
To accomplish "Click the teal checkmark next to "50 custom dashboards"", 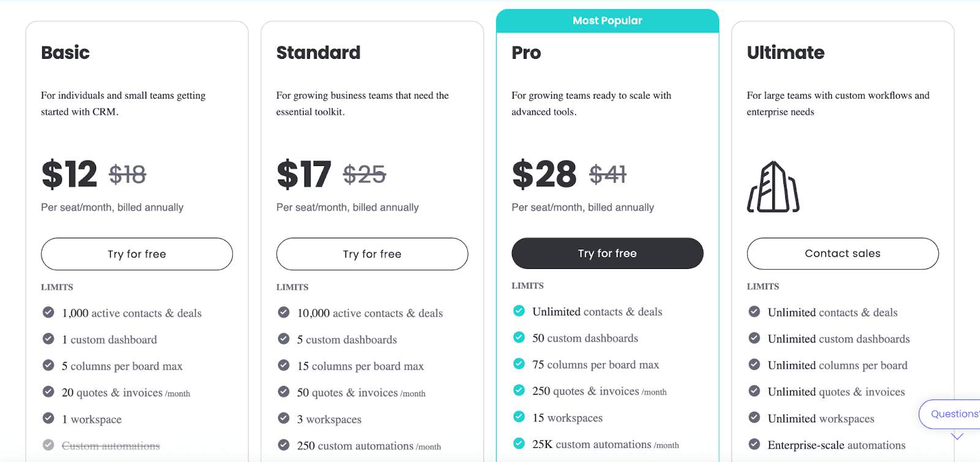I will coord(519,338).
